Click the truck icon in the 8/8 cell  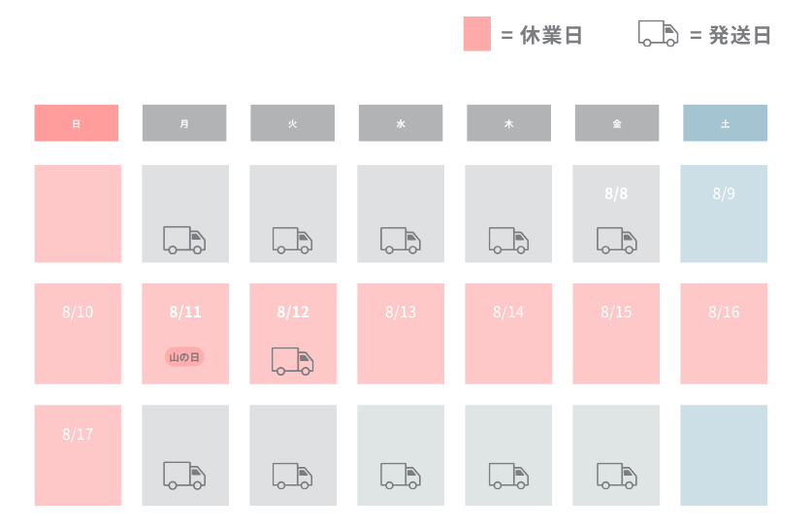point(616,240)
